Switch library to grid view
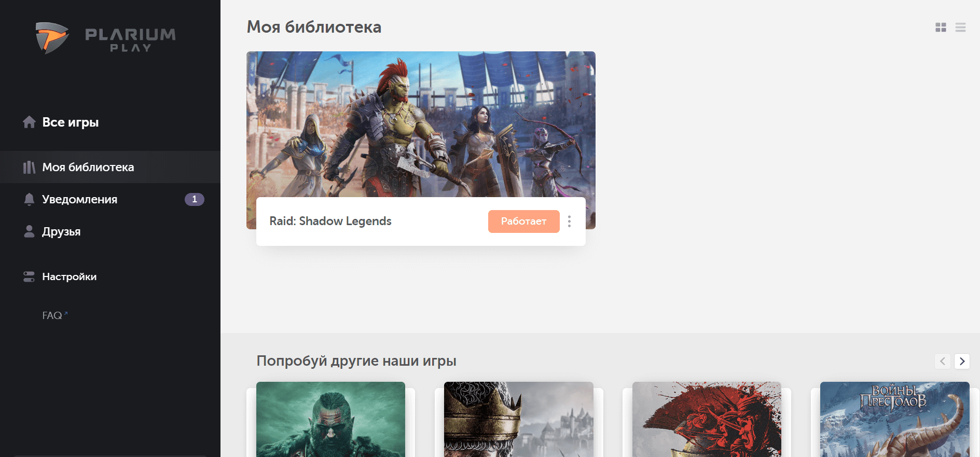Image resolution: width=980 pixels, height=457 pixels. [x=941, y=27]
